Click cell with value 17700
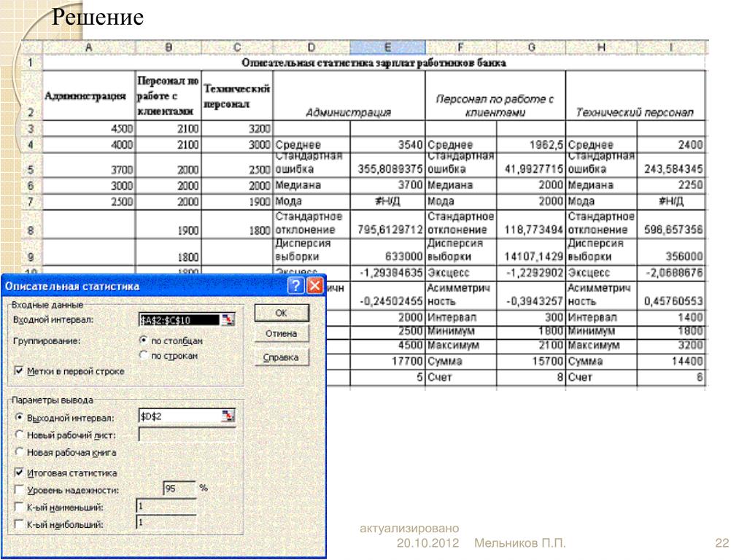Image resolution: width=747 pixels, height=560 pixels. pyautogui.click(x=387, y=361)
